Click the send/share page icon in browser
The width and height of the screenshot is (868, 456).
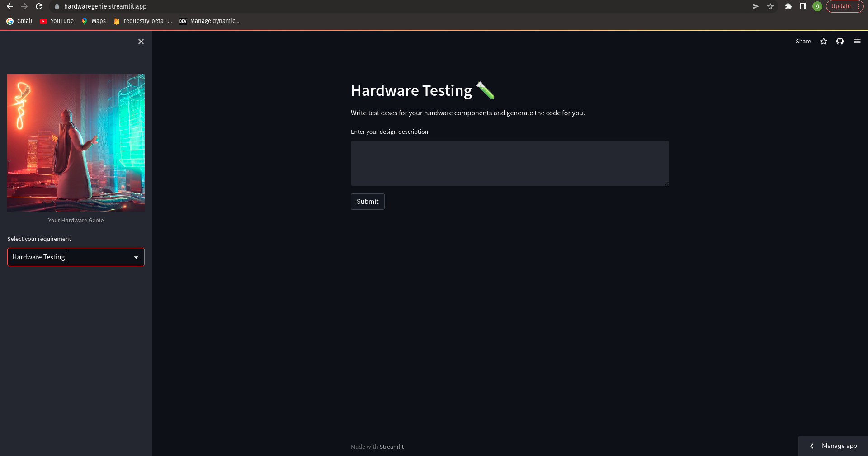point(755,6)
